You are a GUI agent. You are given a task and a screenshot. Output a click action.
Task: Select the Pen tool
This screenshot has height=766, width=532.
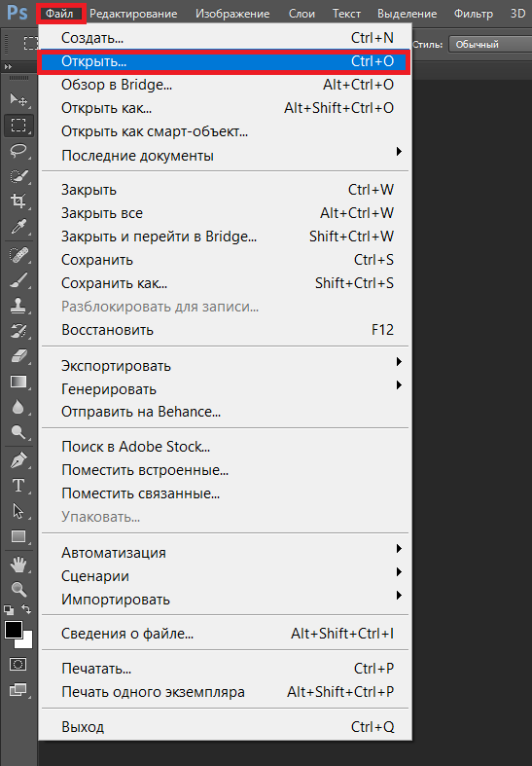point(18,460)
